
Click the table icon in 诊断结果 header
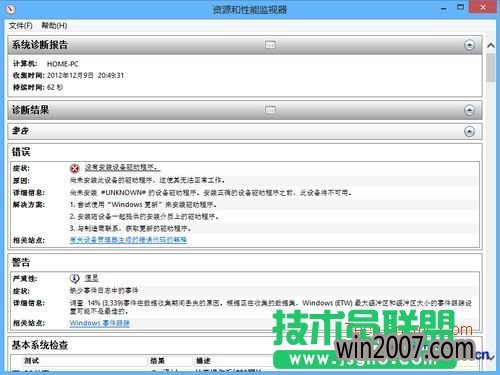click(x=270, y=110)
